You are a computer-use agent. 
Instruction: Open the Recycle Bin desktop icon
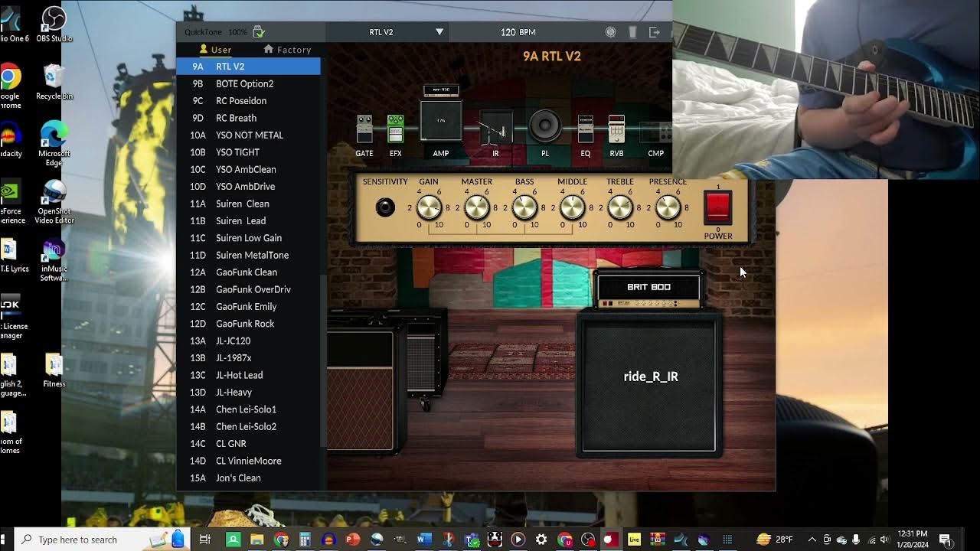click(x=54, y=82)
